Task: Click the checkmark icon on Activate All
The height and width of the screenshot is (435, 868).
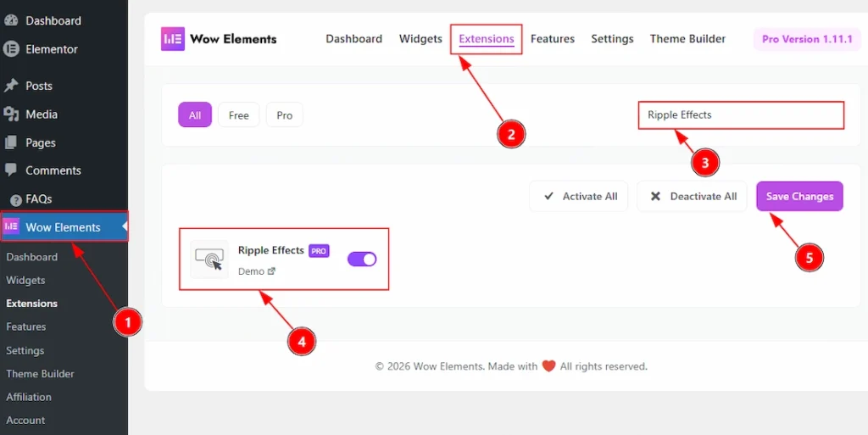Action: [548, 196]
